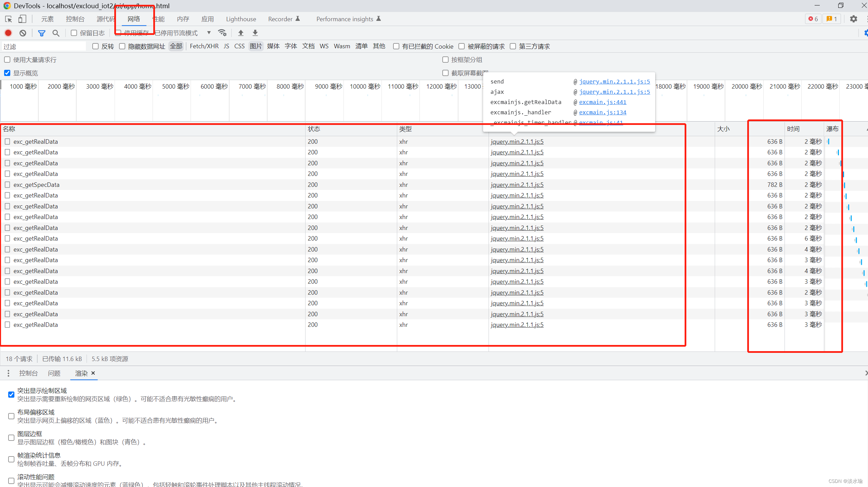
Task: Click the 5000 毫秒 overview timeline marker
Action: pos(176,87)
